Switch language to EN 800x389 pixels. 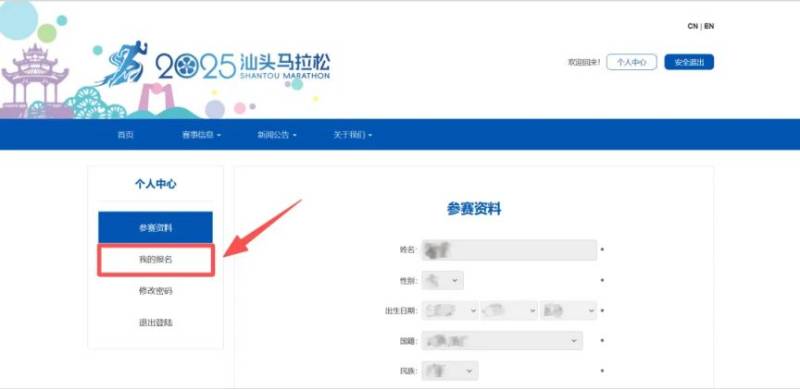pos(709,26)
